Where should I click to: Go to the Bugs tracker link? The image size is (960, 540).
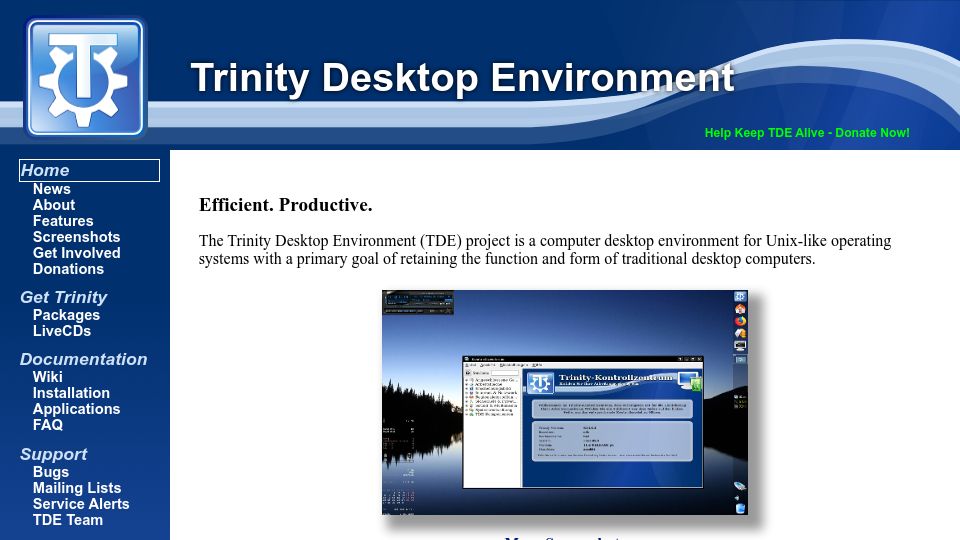pyautogui.click(x=51, y=472)
